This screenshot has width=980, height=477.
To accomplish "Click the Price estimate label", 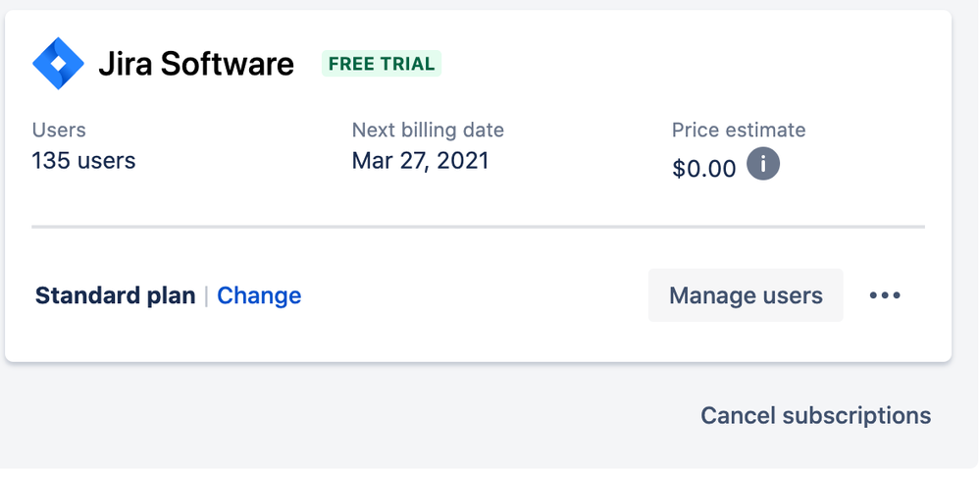I will point(739,130).
